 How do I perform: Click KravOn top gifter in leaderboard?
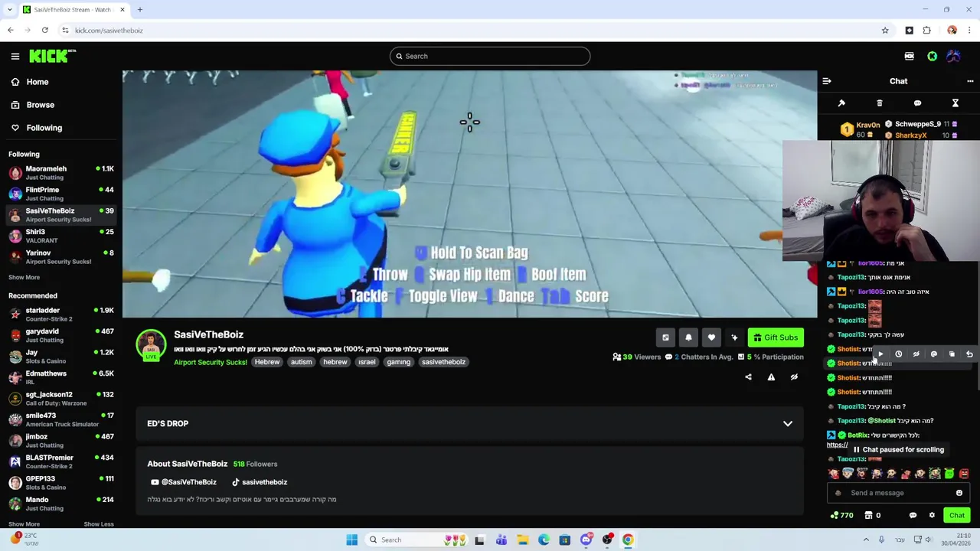(861, 129)
